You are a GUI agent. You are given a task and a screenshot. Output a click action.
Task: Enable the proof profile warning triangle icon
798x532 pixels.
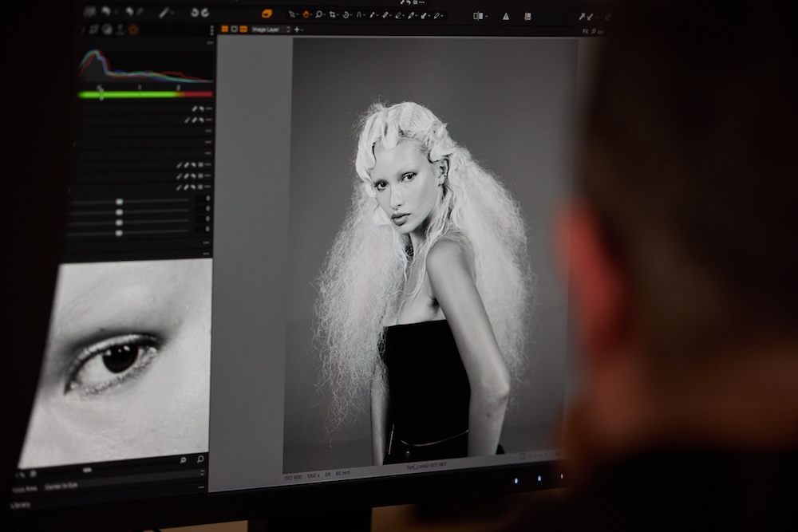(x=506, y=14)
